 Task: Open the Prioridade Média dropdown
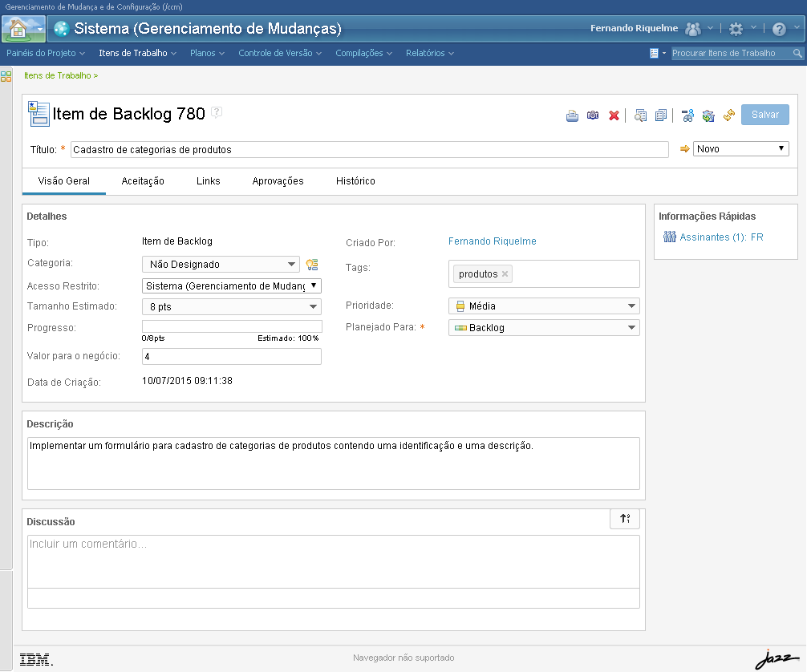point(544,306)
